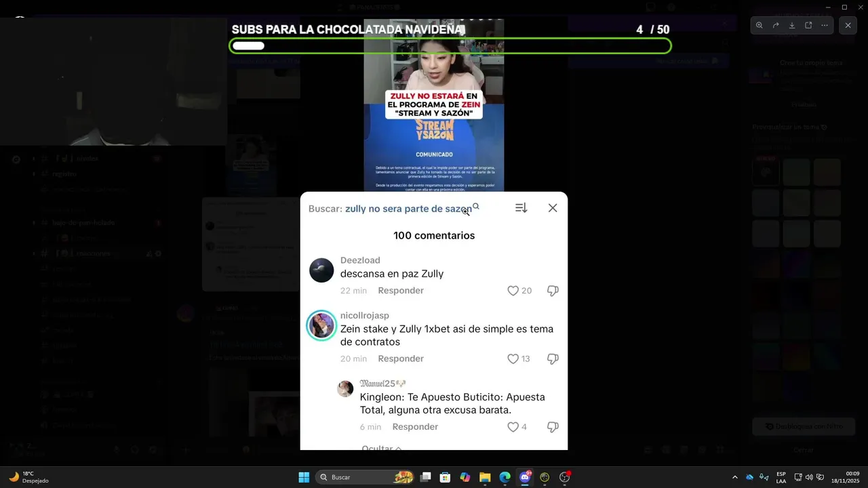
Task: Click the '20 min' timestamp
Action: click(353, 359)
